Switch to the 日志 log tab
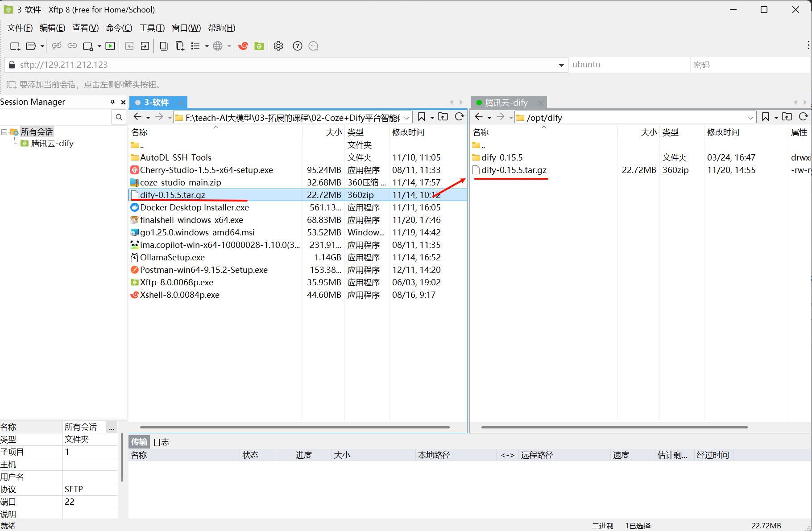 click(161, 442)
